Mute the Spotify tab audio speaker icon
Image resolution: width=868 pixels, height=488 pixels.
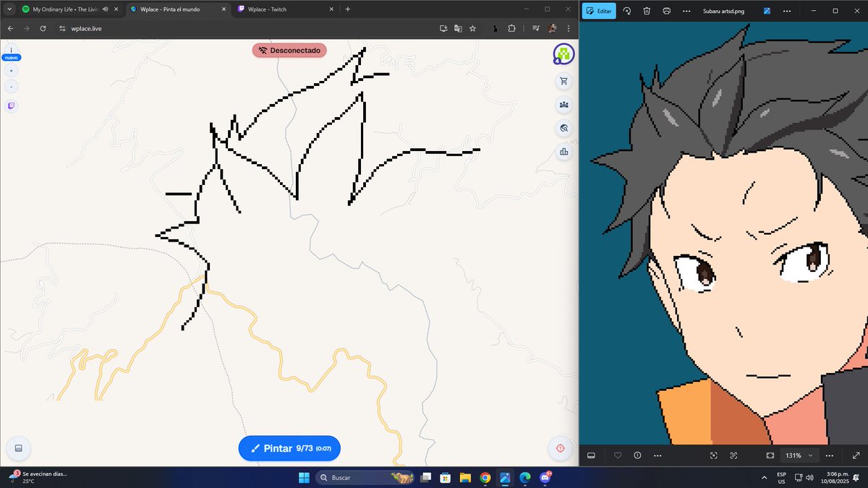[106, 9]
